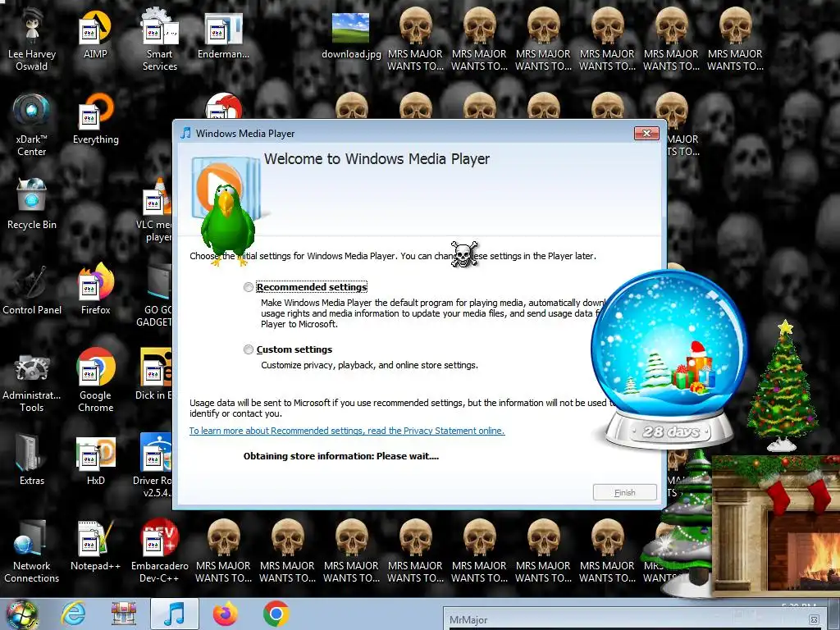Viewport: 840px width, 630px height.
Task: Open the Lee Harvey Oswald desktop icon
Action: pos(32,41)
